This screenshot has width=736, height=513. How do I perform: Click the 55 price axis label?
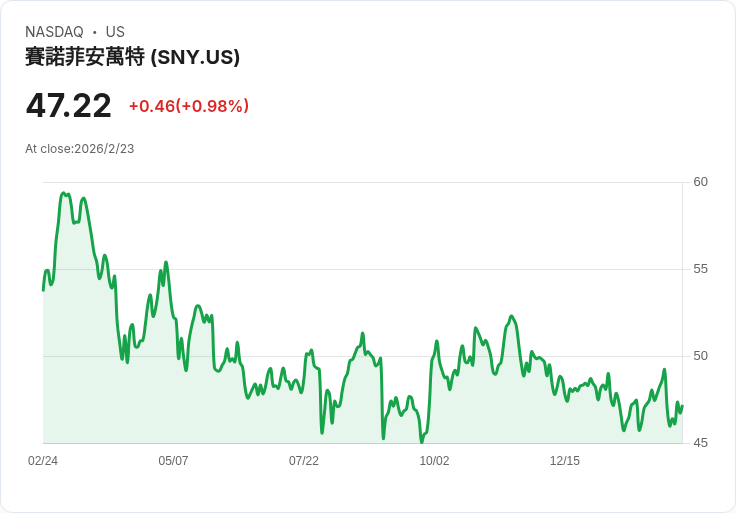click(700, 269)
